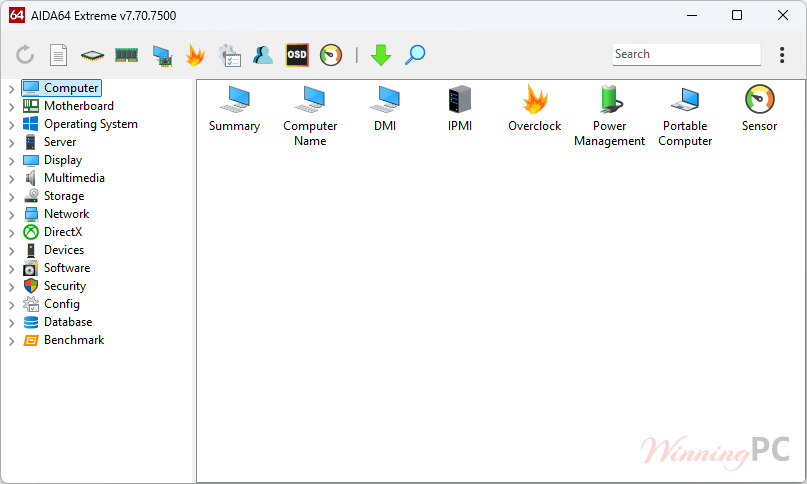This screenshot has height=484, width=807.
Task: Expand the Server tree node
Action: point(11,143)
